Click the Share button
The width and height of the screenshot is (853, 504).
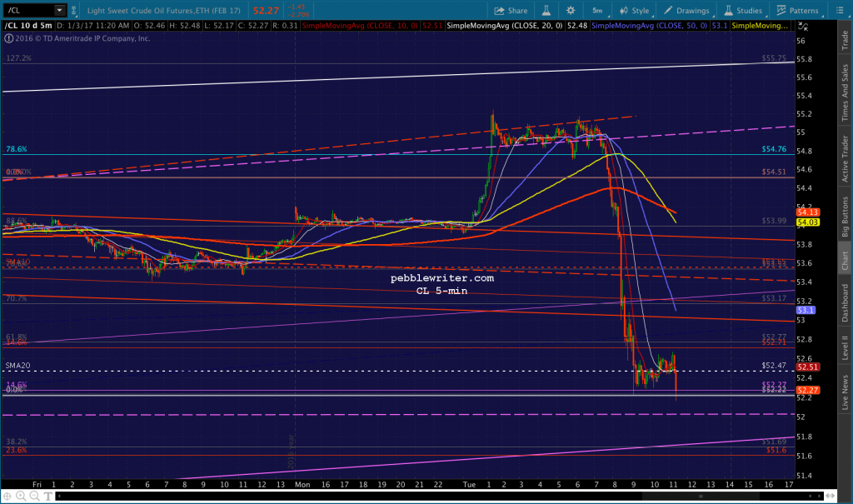(x=511, y=10)
